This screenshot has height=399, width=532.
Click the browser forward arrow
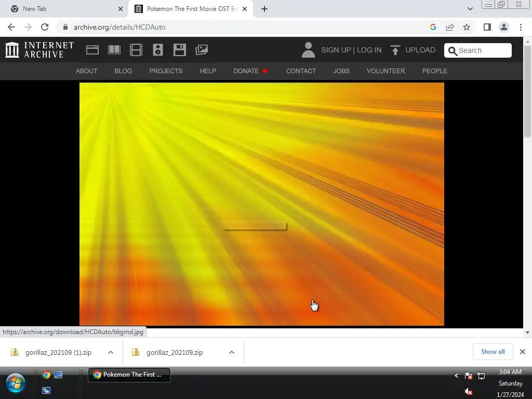(x=28, y=27)
